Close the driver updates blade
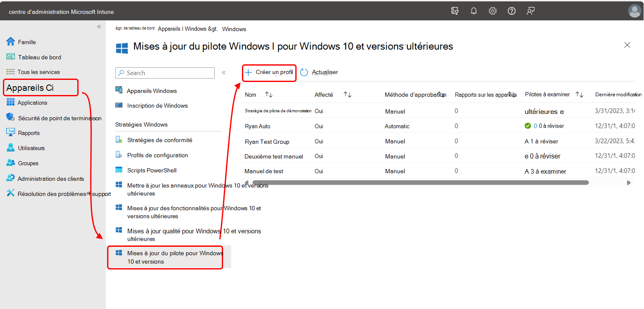Image resolution: width=644 pixels, height=309 pixels. point(627,45)
